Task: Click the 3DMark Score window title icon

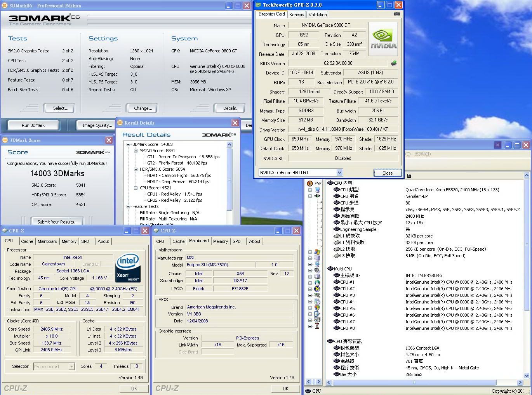Action: coord(5,140)
